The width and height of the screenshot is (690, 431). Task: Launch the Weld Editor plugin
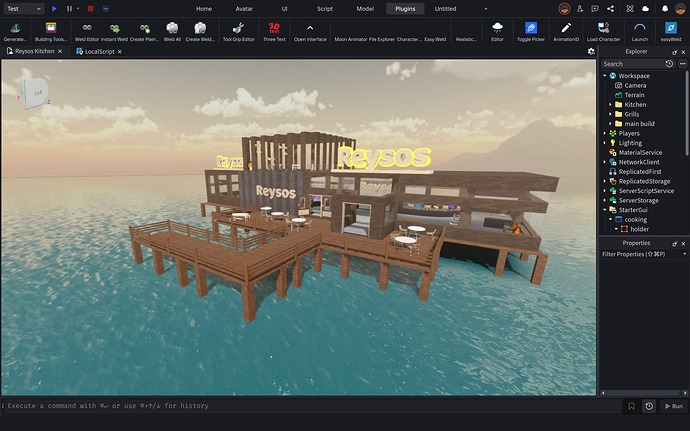point(87,32)
